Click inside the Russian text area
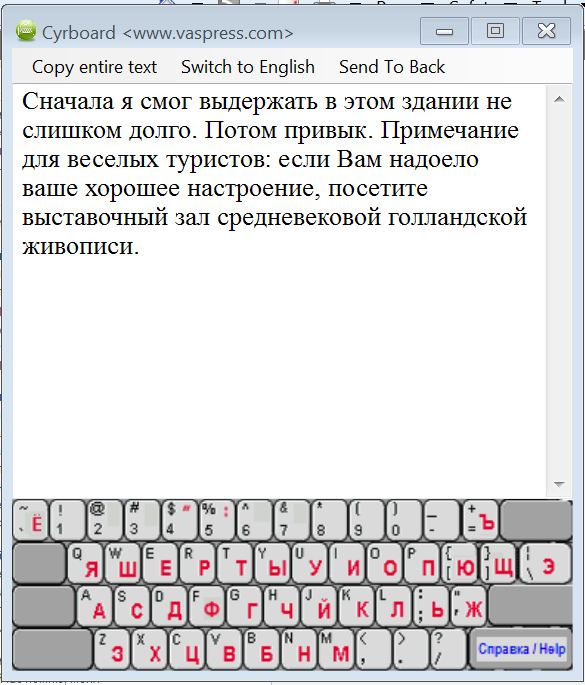585x685 pixels. coord(280,291)
